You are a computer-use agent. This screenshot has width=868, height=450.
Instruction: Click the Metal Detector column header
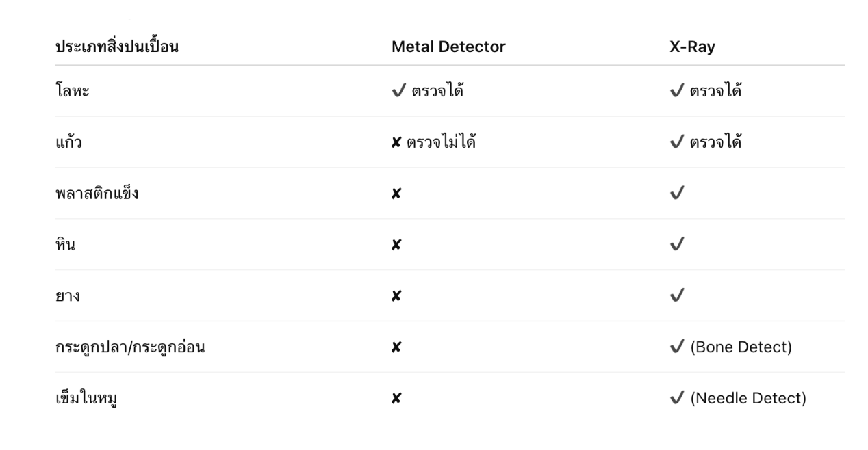tap(448, 47)
